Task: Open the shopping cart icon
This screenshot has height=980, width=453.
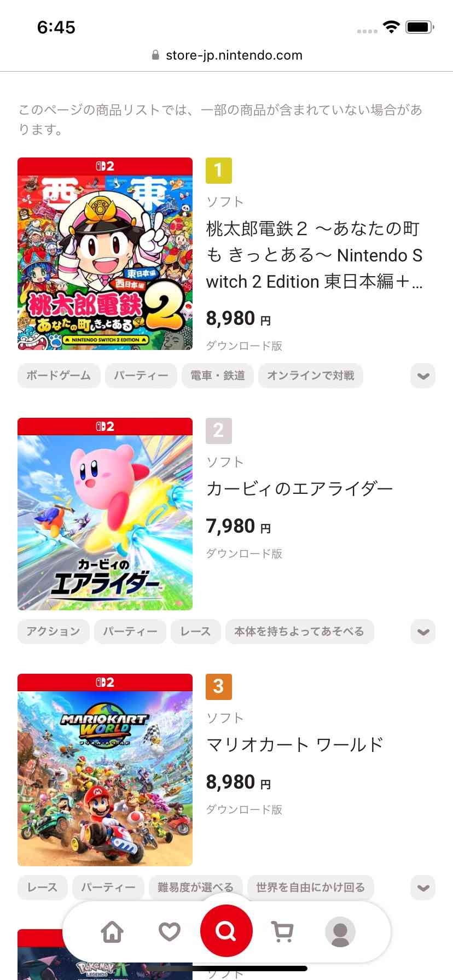Action: tap(282, 931)
